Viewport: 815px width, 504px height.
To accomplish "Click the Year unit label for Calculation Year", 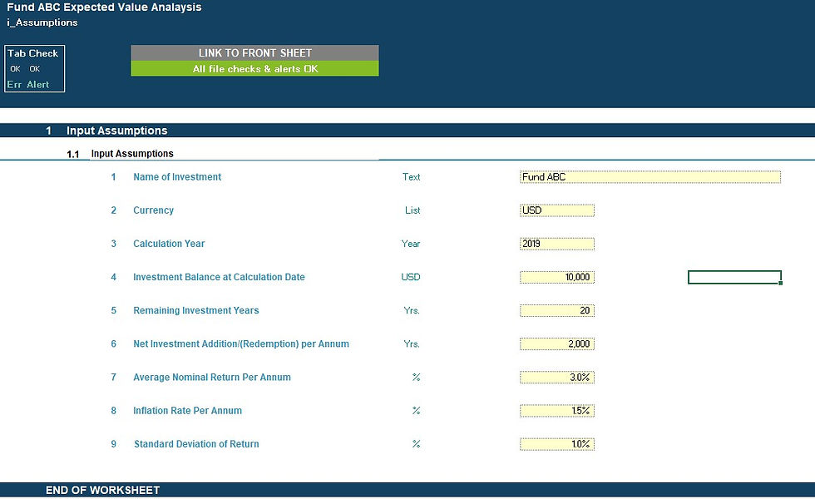I will [x=411, y=244].
